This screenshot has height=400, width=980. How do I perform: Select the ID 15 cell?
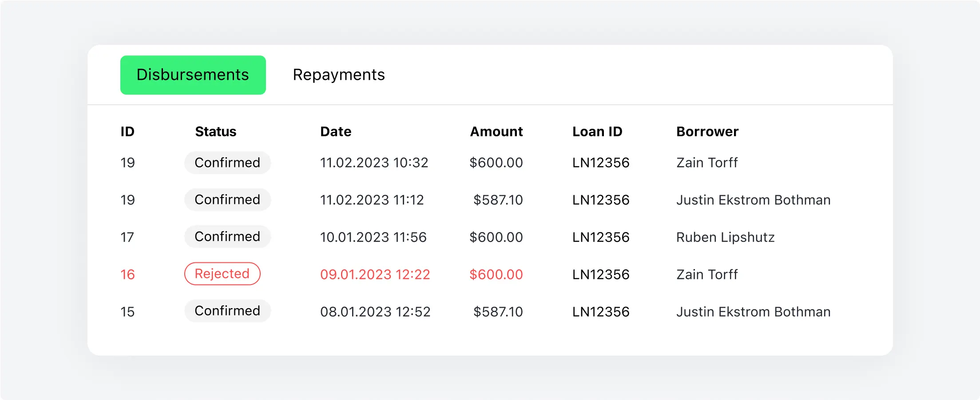pyautogui.click(x=127, y=312)
